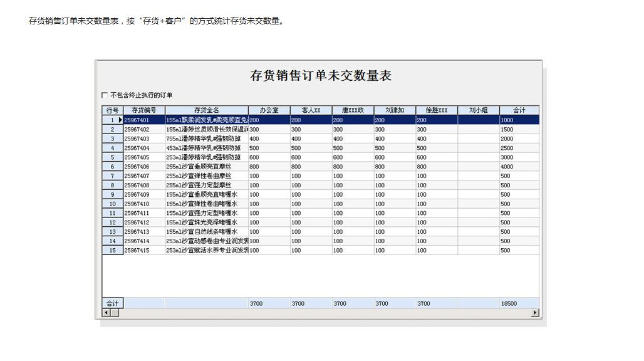Select row number 14 header
The image size is (644, 361).
coord(113,241)
